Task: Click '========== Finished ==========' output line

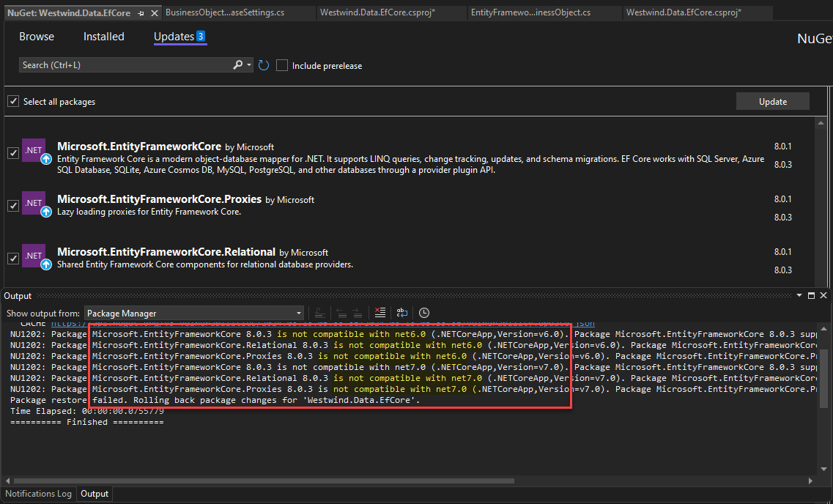Action: coord(87,422)
